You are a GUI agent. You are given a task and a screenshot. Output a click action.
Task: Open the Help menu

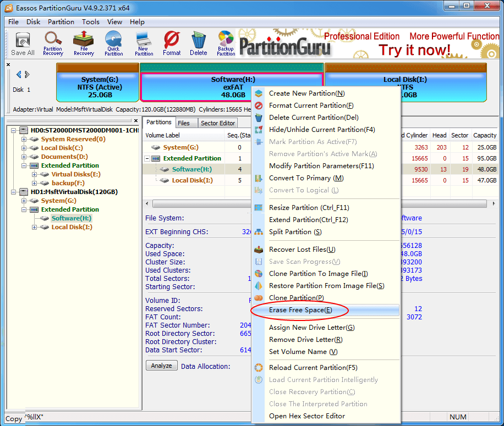click(x=137, y=22)
